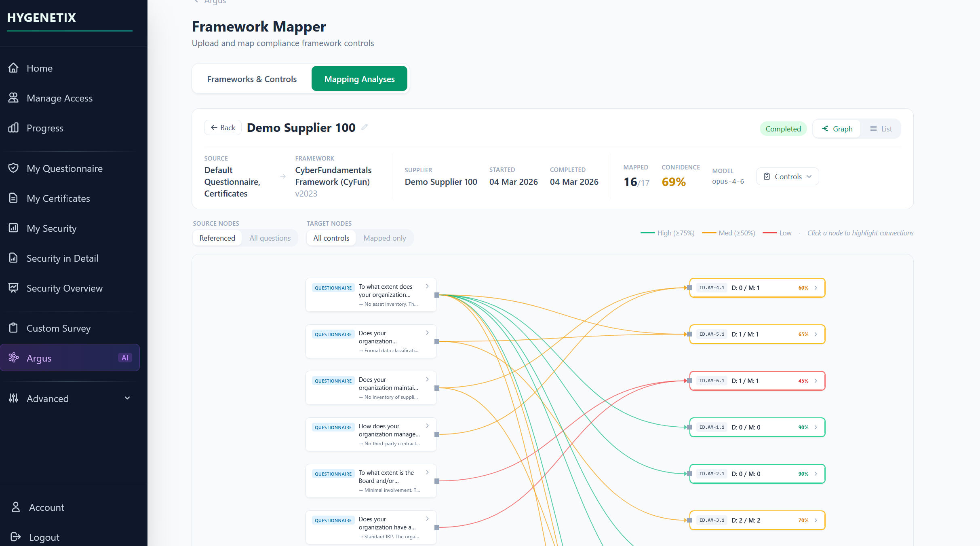
Task: Click the Custom Survey clipboard icon
Action: click(13, 328)
